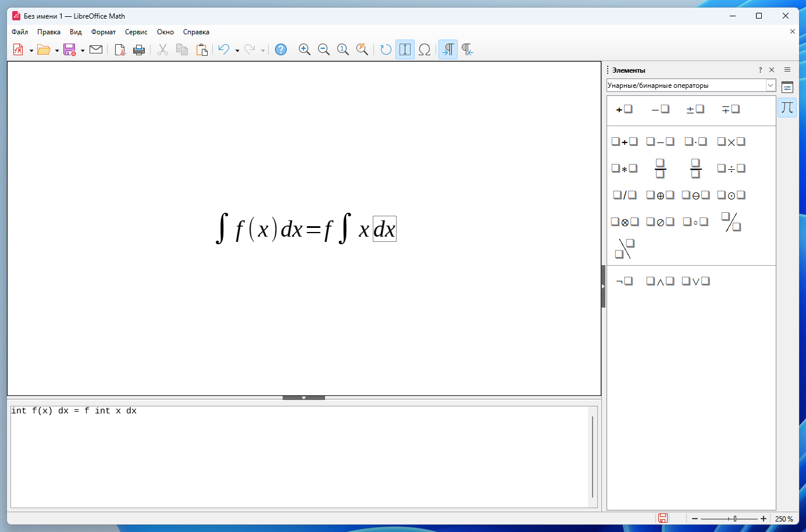Click the Print icon in toolbar
Screen dimensions: 806x532
[139, 50]
